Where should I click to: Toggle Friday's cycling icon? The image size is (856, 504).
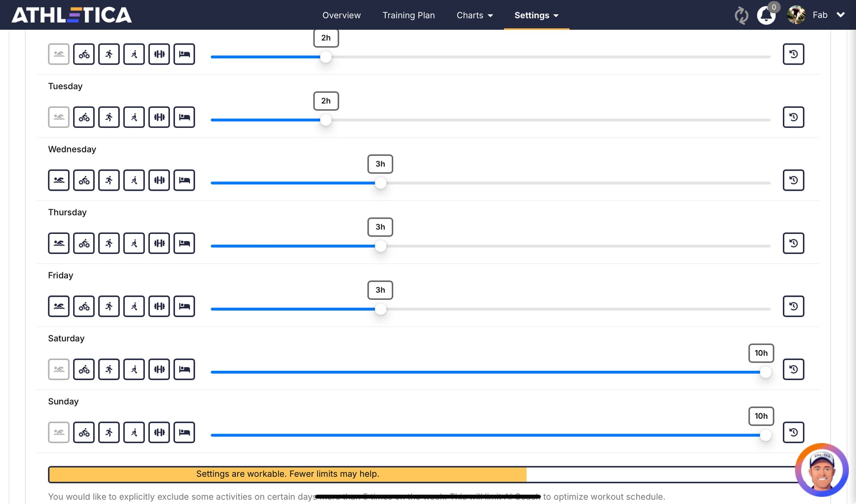84,307
